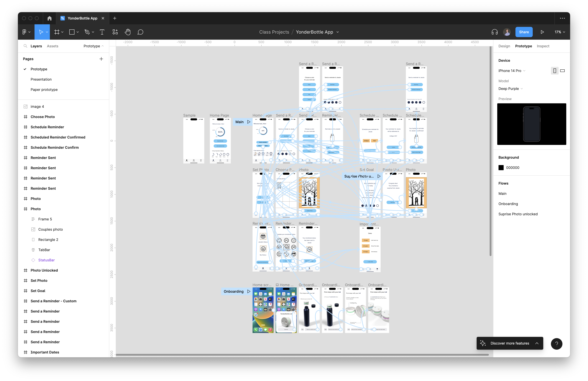The height and width of the screenshot is (381, 588).
Task: Present prototype with the play button
Action: (x=542, y=32)
